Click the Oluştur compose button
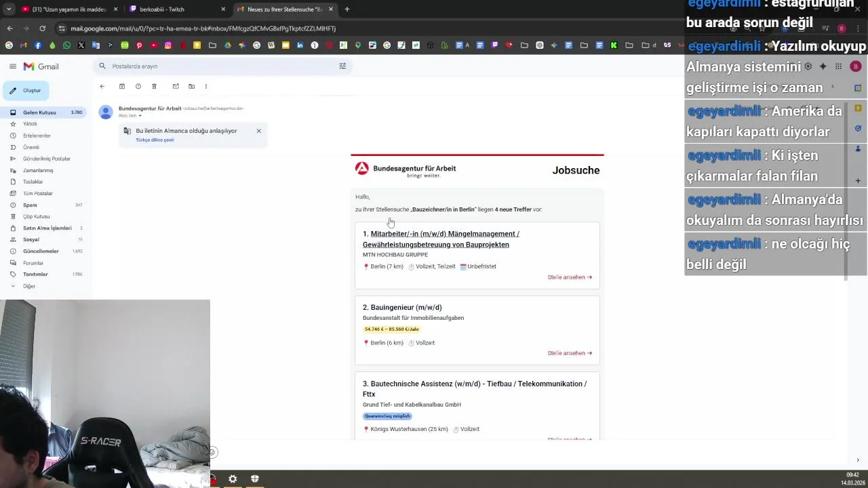 coord(25,90)
